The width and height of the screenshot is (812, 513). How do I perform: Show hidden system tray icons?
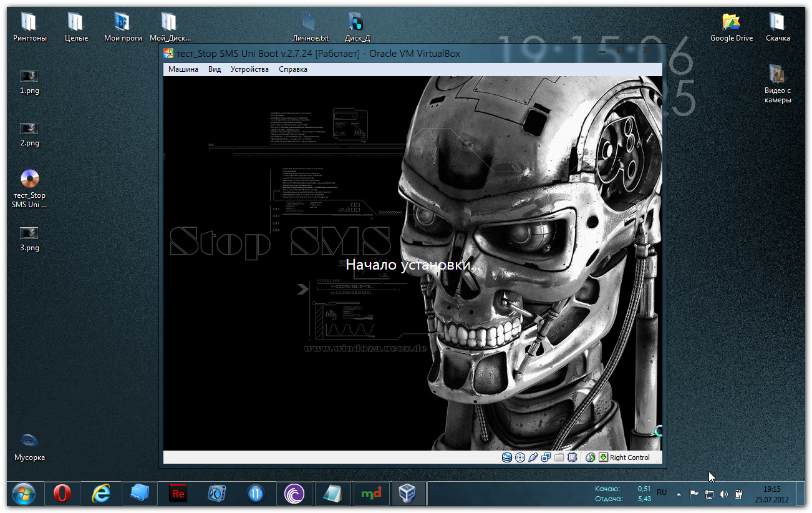click(x=678, y=494)
